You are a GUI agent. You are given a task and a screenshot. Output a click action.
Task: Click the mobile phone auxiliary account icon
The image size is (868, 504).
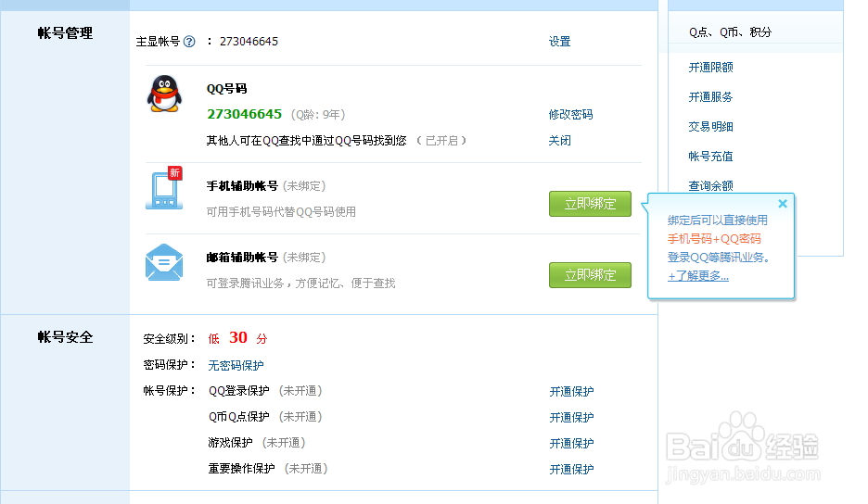164,188
